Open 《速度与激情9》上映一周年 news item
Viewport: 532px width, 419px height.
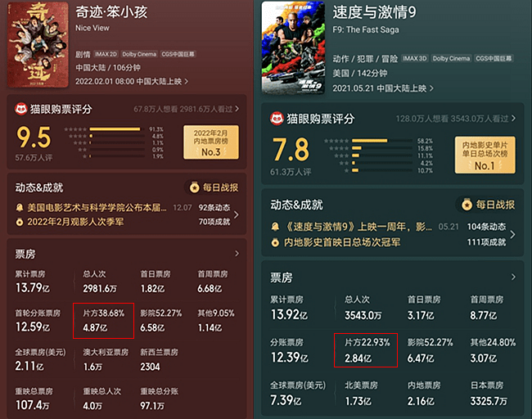[x=358, y=227]
